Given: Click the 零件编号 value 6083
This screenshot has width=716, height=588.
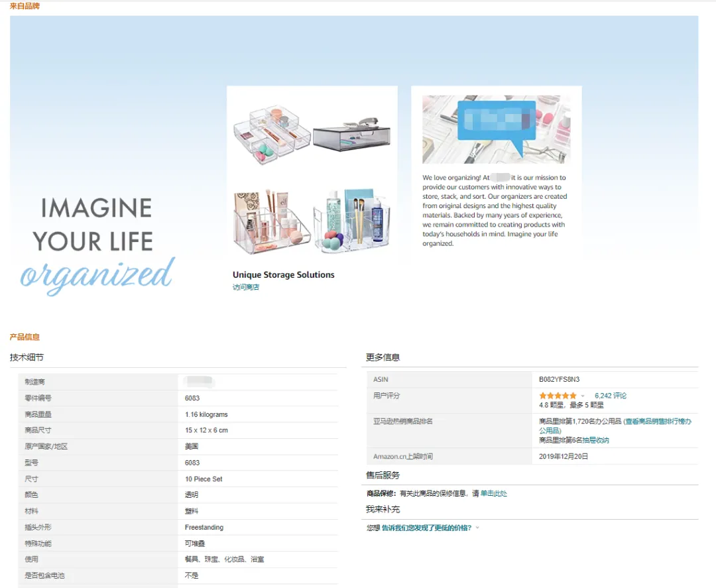Looking at the screenshot, I should click(x=192, y=398).
